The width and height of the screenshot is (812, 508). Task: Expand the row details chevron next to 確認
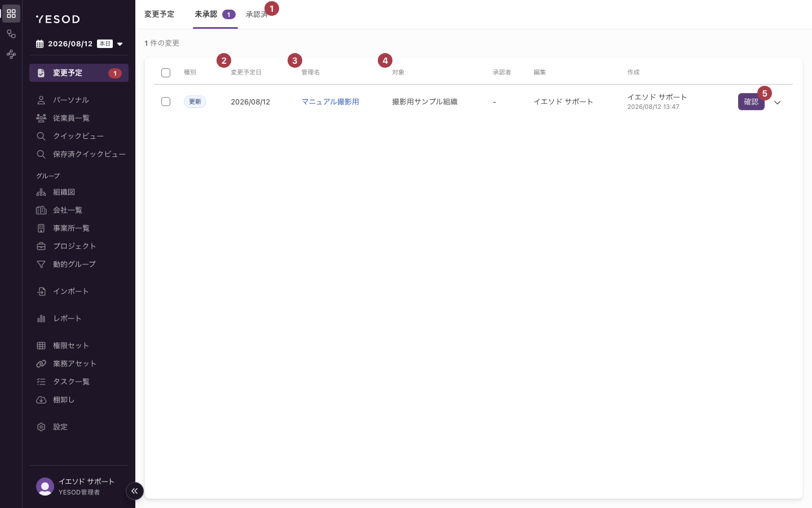[x=778, y=102]
